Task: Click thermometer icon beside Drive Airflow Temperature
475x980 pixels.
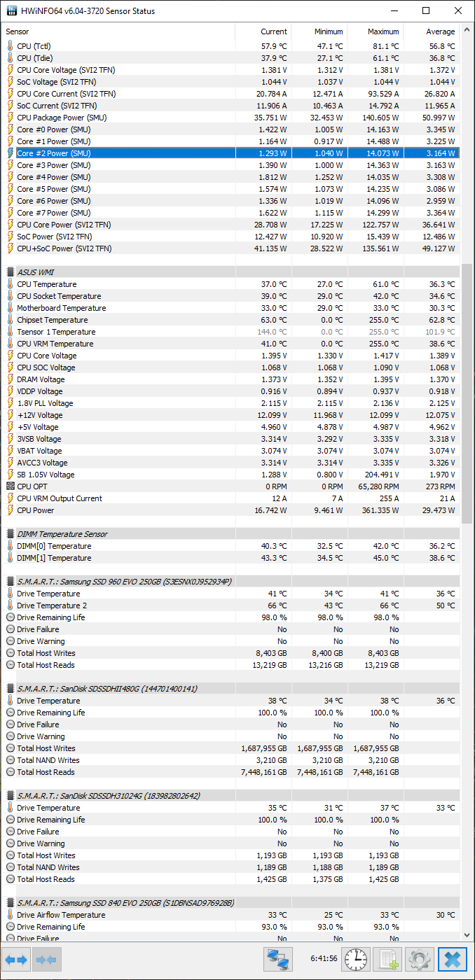Action: (10, 914)
